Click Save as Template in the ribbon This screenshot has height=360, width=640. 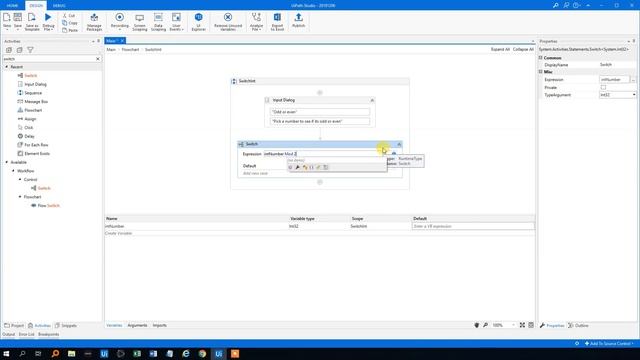pos(32,21)
